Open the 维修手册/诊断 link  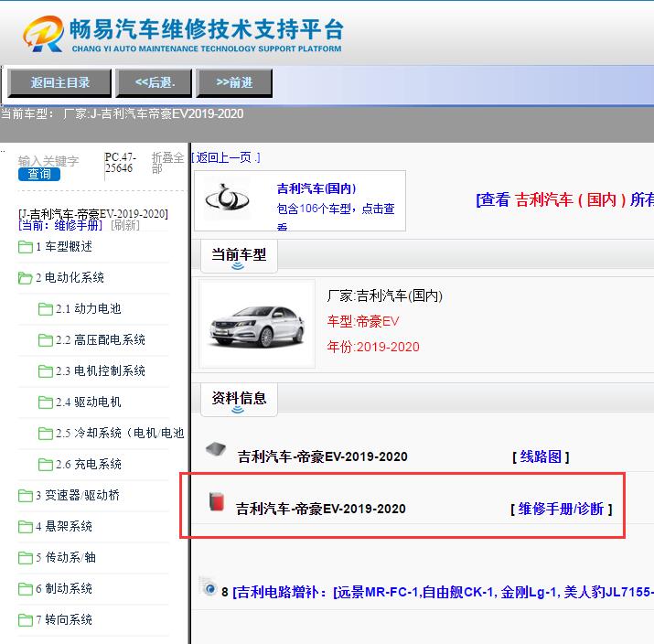coord(561,509)
